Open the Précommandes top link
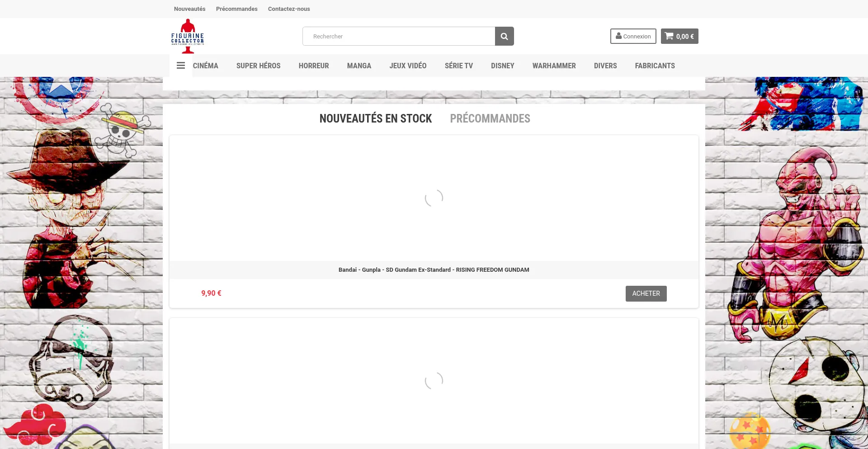868x449 pixels. [236, 9]
